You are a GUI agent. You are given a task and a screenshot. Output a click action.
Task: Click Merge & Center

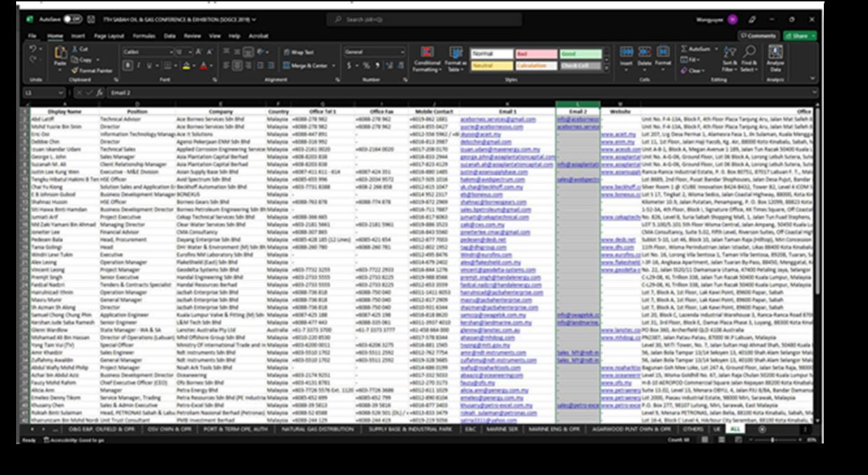click(306, 65)
